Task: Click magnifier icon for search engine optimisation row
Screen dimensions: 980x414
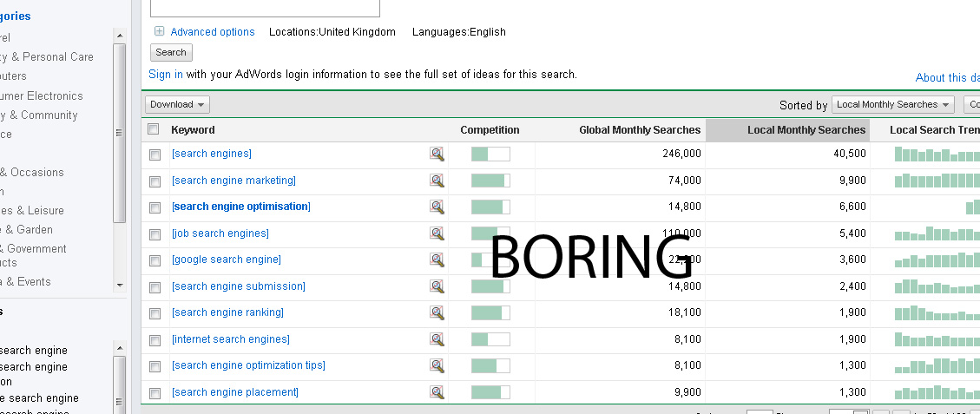Action: (437, 207)
